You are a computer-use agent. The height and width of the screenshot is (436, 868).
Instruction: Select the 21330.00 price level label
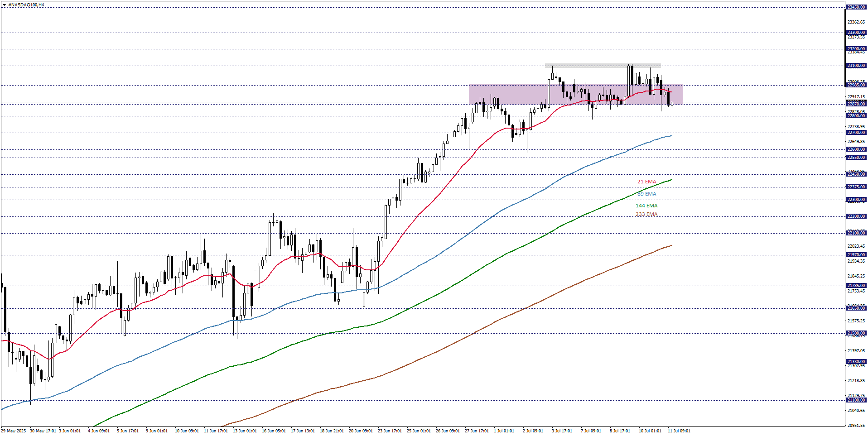[x=856, y=362]
